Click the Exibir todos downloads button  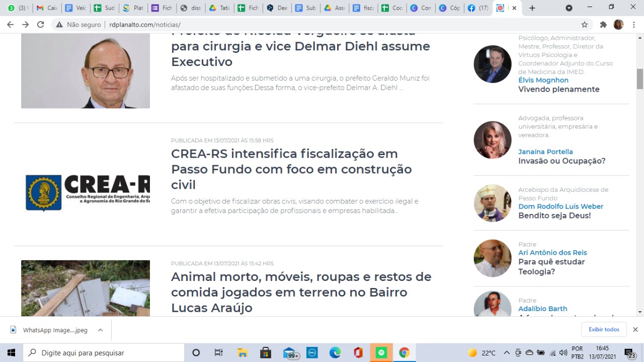(604, 329)
